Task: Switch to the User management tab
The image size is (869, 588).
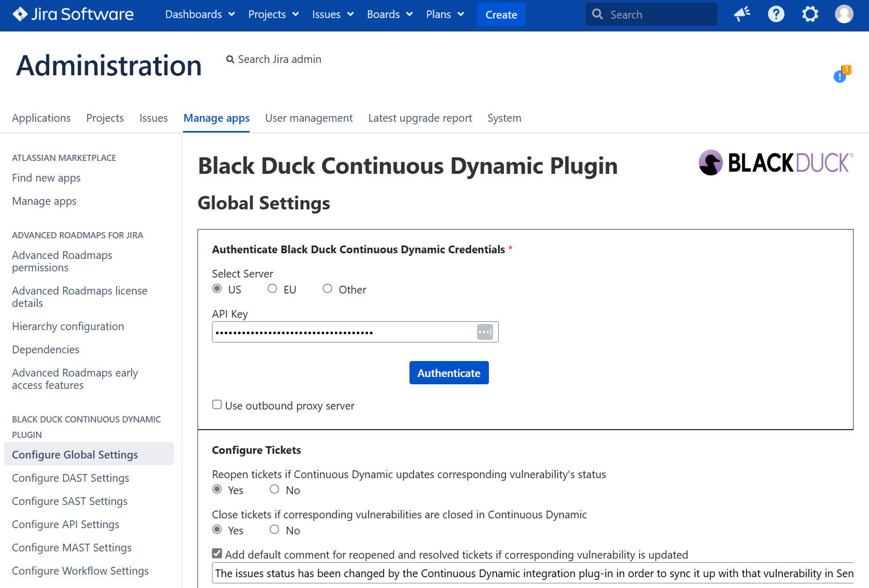Action: [309, 118]
